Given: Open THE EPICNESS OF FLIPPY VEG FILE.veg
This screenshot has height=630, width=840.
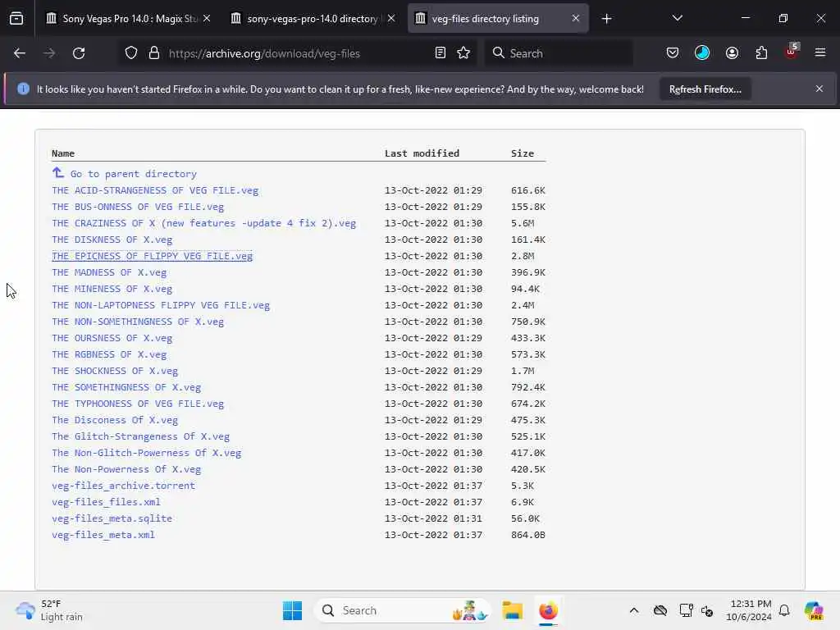Looking at the screenshot, I should [x=152, y=256].
